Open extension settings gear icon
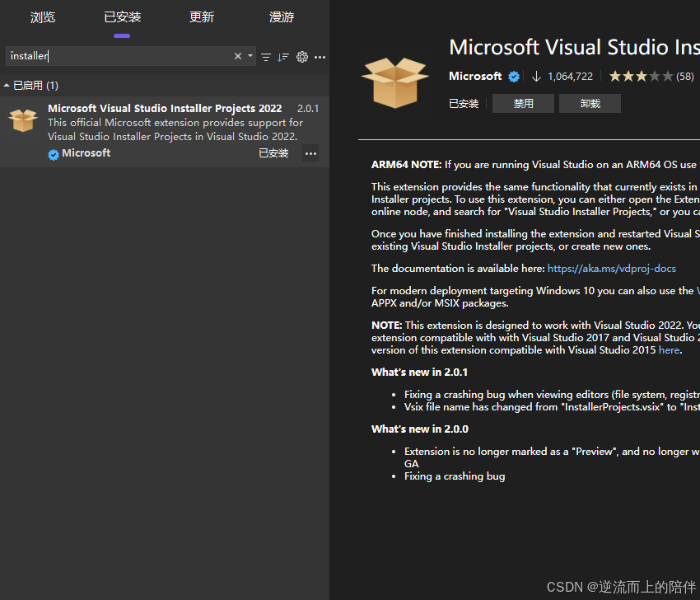The image size is (700, 600). [302, 57]
